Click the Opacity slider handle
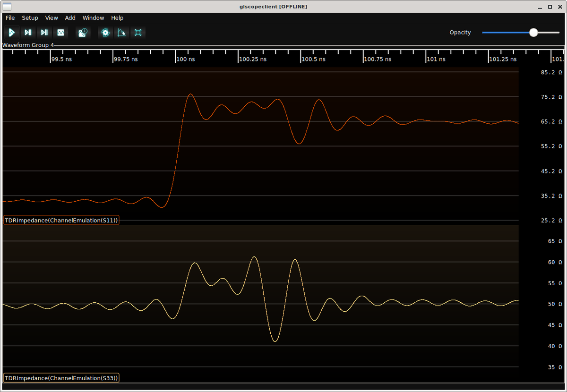This screenshot has width=567, height=392. (x=533, y=33)
